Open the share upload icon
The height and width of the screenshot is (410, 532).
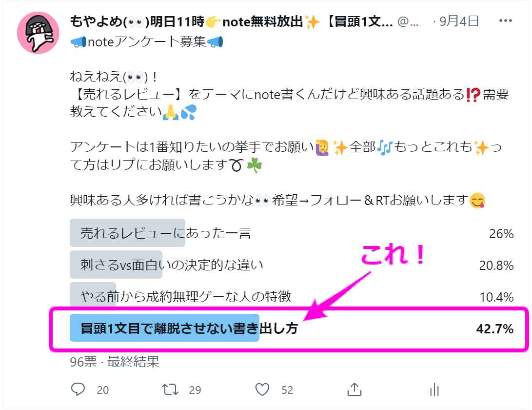pyautogui.click(x=355, y=389)
